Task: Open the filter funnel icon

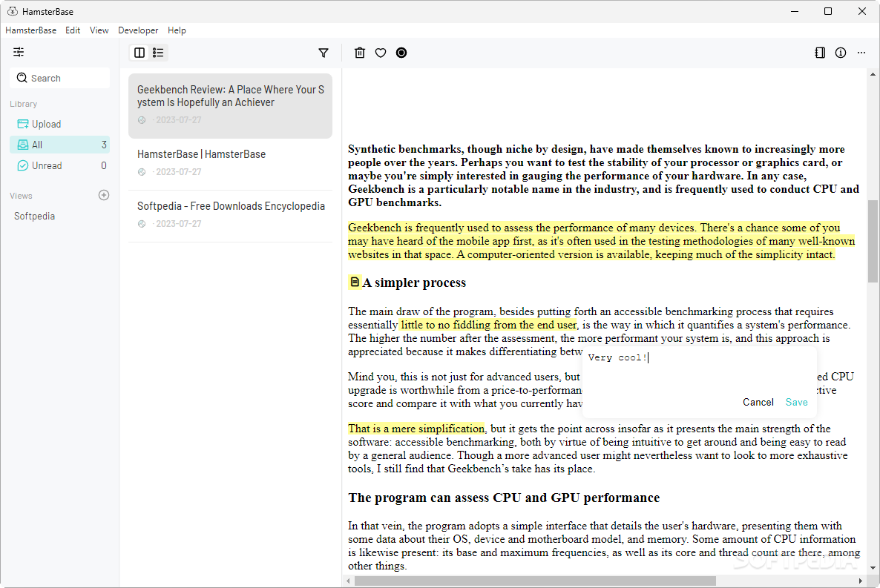Action: (324, 53)
